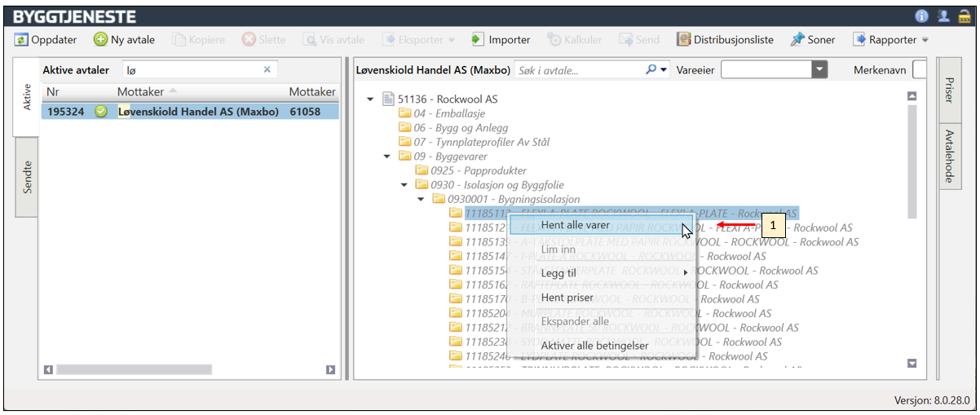Viewport: 980px width, 415px height.
Task: Collapse the 09 - Byggevarer folder
Action: pyautogui.click(x=386, y=156)
